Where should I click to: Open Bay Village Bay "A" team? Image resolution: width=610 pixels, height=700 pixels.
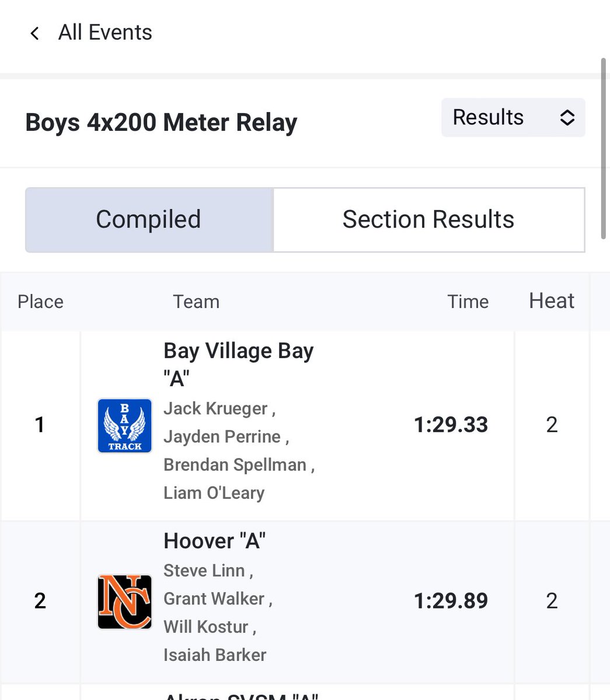238,365
